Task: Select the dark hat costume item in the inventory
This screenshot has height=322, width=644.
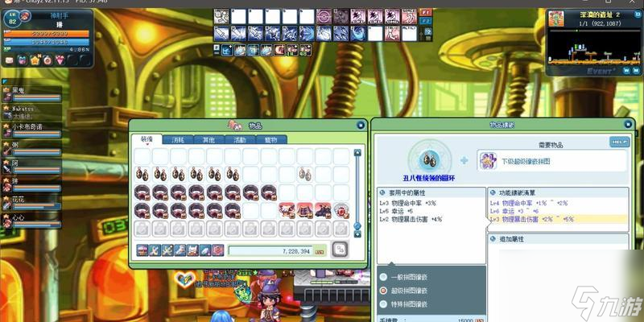Action: pos(323,210)
